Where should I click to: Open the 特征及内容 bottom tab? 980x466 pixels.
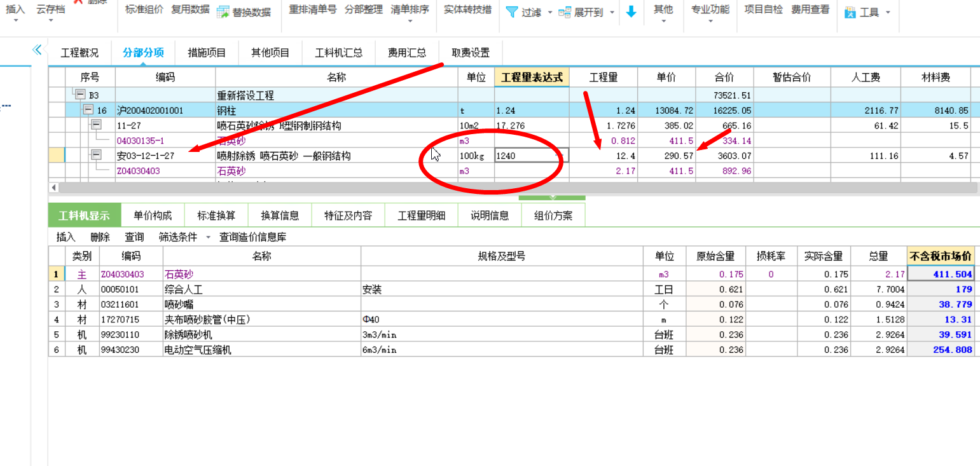tap(348, 216)
